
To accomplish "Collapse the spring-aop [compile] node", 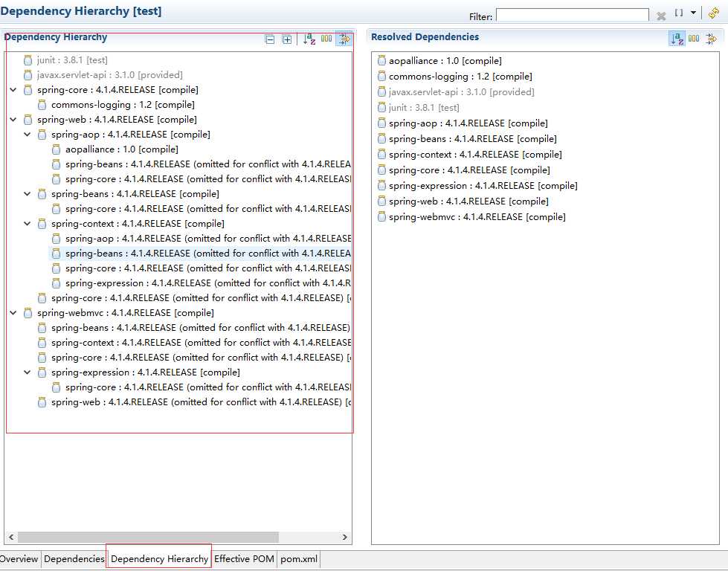I will point(28,134).
